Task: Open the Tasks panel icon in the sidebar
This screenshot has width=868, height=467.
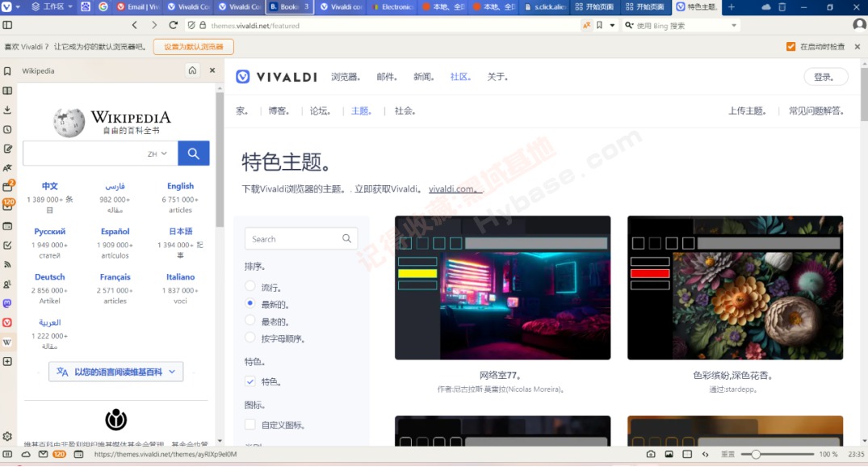Action: pyautogui.click(x=7, y=245)
